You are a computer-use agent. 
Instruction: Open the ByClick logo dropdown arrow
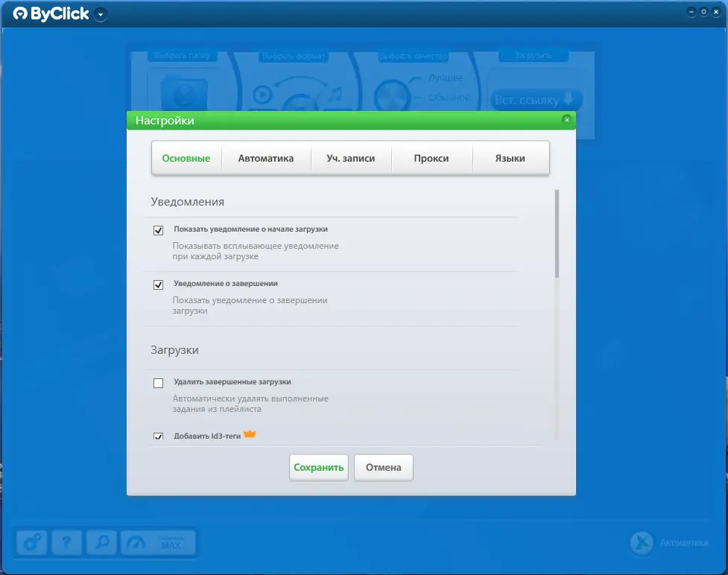click(x=101, y=14)
